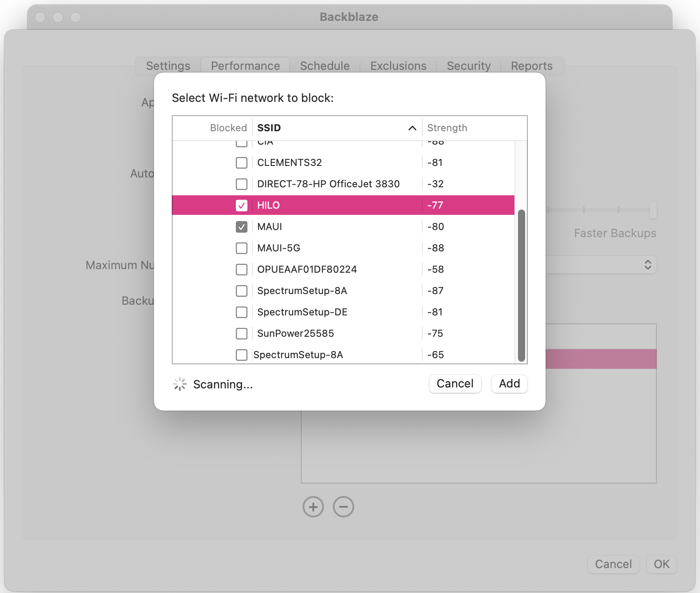Image resolution: width=700 pixels, height=593 pixels.
Task: Open the Settings tab
Action: (x=168, y=66)
